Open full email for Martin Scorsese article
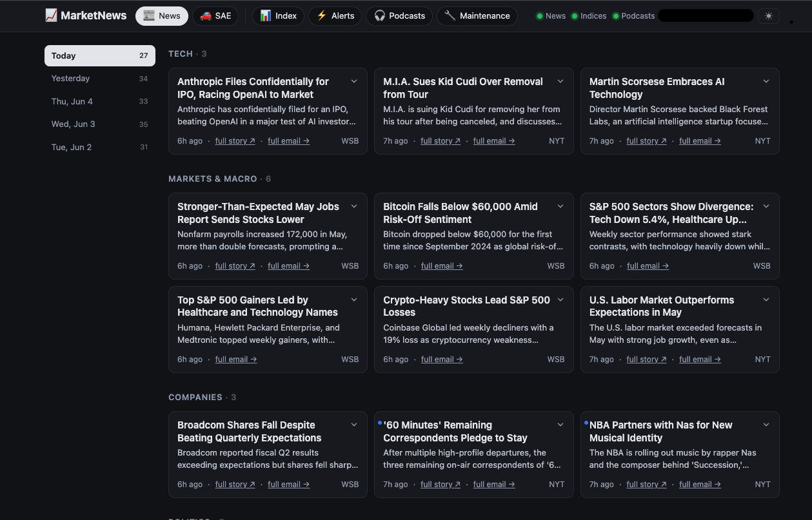812x520 pixels. (700, 141)
